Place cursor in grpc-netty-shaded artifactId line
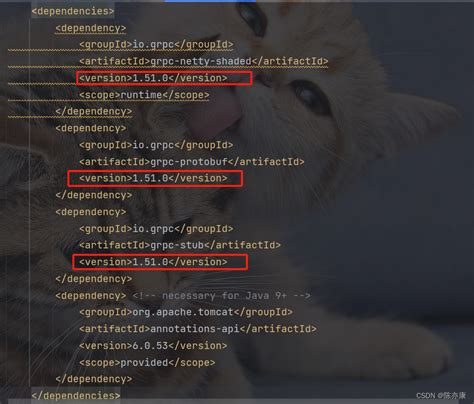 (x=204, y=61)
